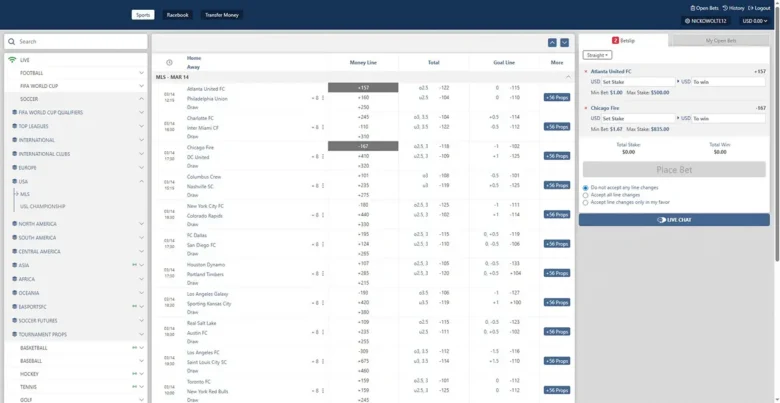The image size is (780, 403).
Task: Expand the Football category
Action: pos(141,73)
